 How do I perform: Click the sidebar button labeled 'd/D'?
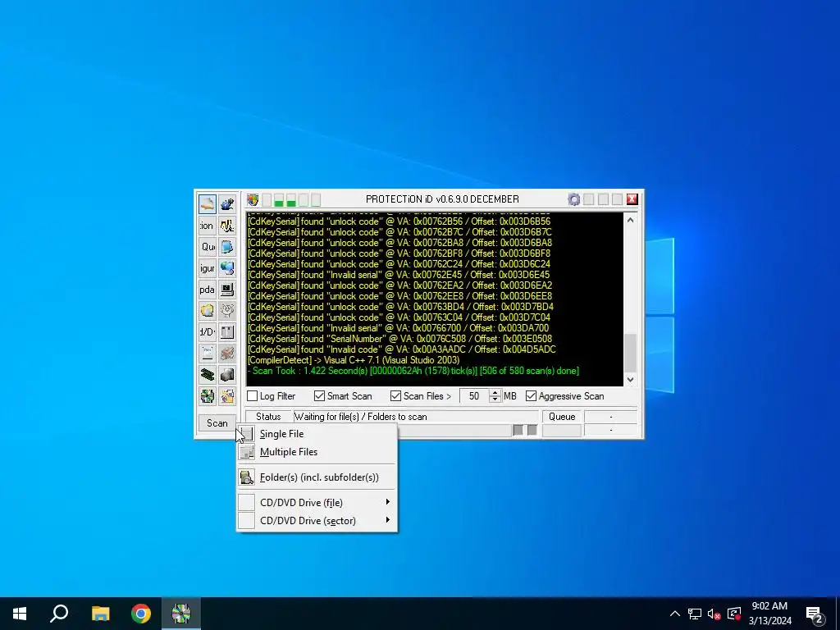tap(208, 332)
